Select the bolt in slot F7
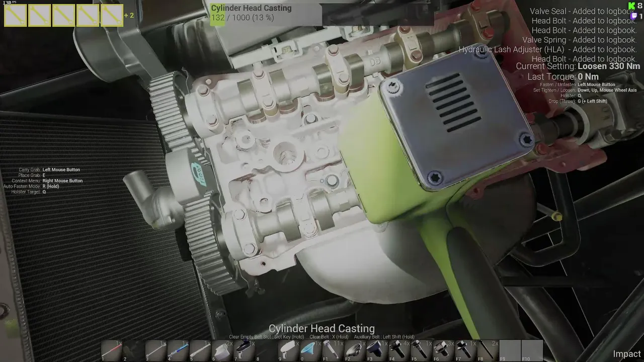 click(466, 350)
